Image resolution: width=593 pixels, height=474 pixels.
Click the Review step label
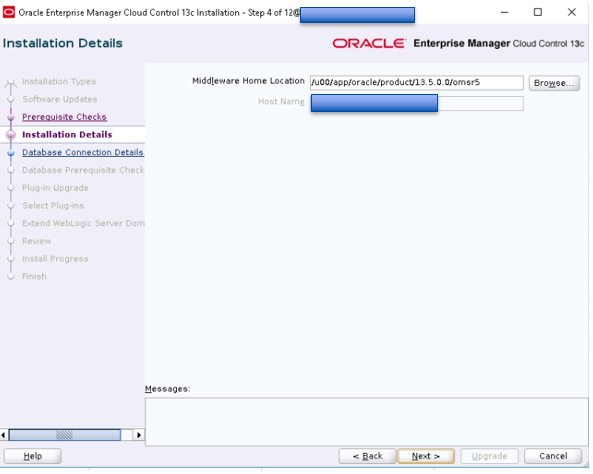(37, 241)
